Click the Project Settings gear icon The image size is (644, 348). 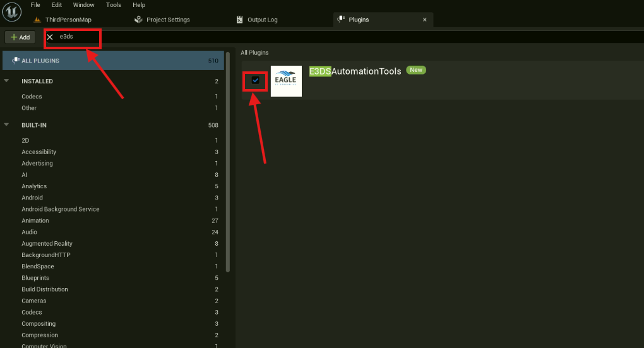pos(139,20)
